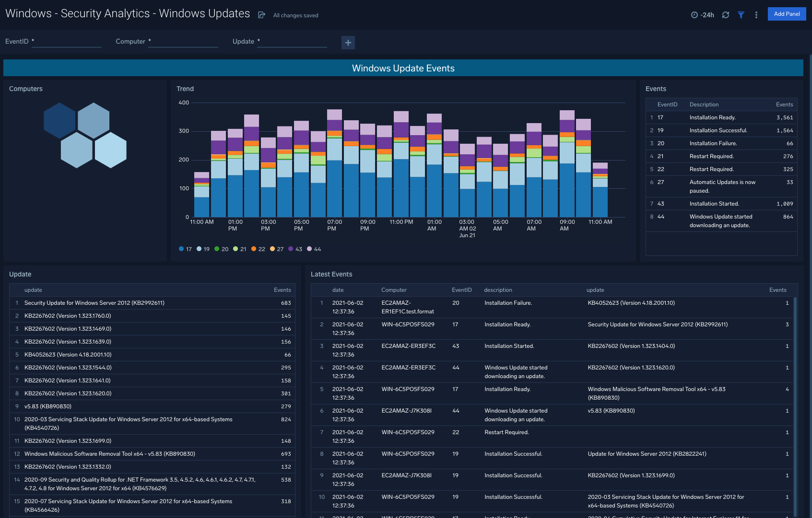The image size is (812, 518).
Task: Open the EventID filter dropdown
Action: pos(66,42)
